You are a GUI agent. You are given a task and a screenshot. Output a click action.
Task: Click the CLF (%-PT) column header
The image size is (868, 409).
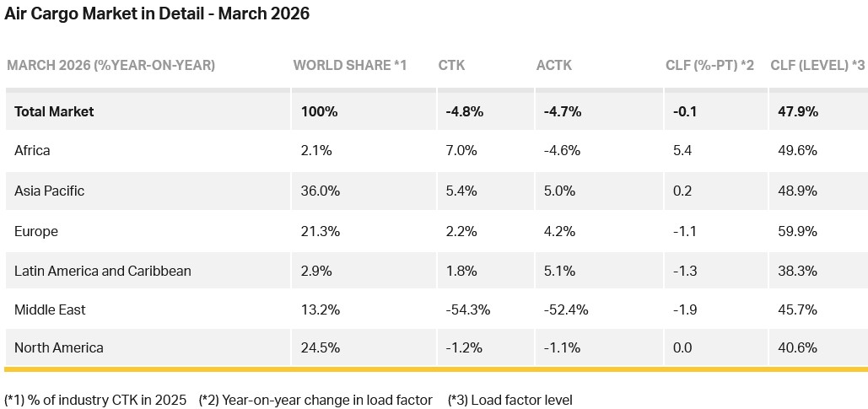[x=709, y=65]
